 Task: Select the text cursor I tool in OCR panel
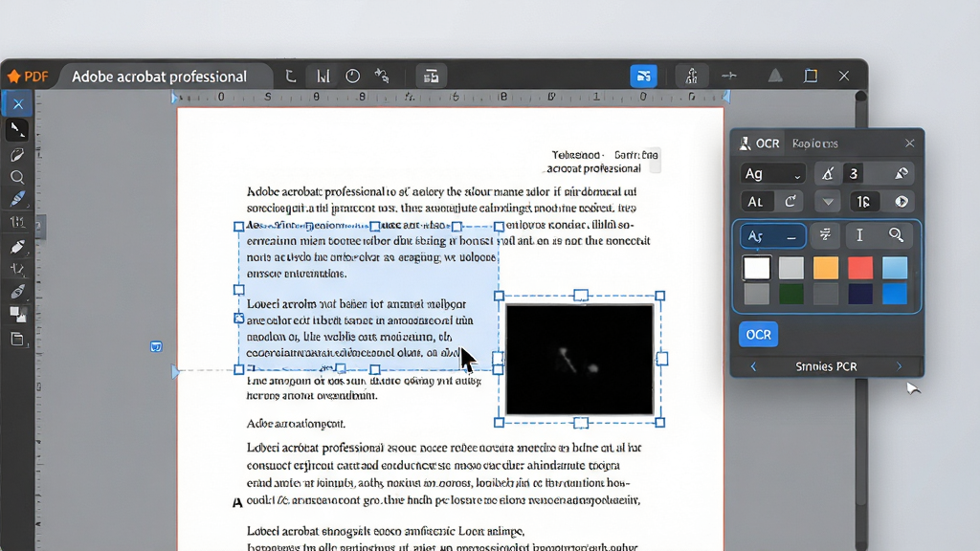[x=860, y=235]
